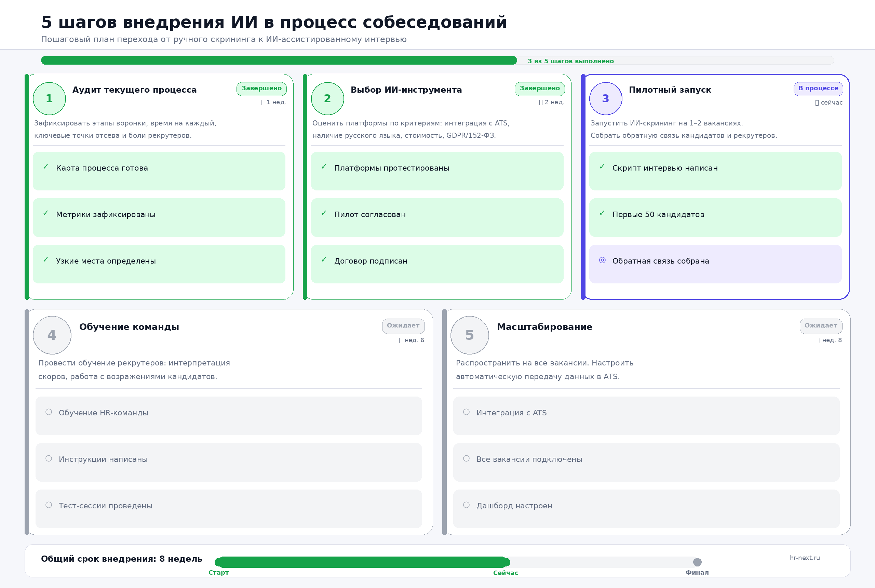Toggle the Инструкции написаны circle
The width and height of the screenshot is (875, 588).
(49, 459)
